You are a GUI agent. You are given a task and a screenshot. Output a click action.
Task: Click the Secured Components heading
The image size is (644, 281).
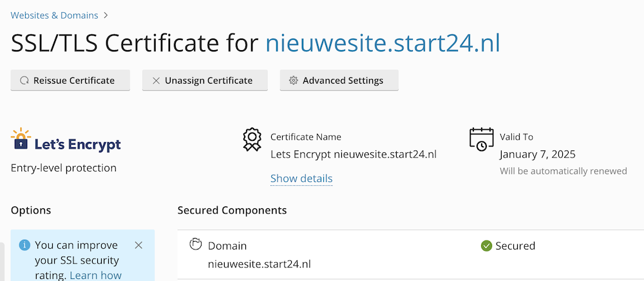(232, 210)
